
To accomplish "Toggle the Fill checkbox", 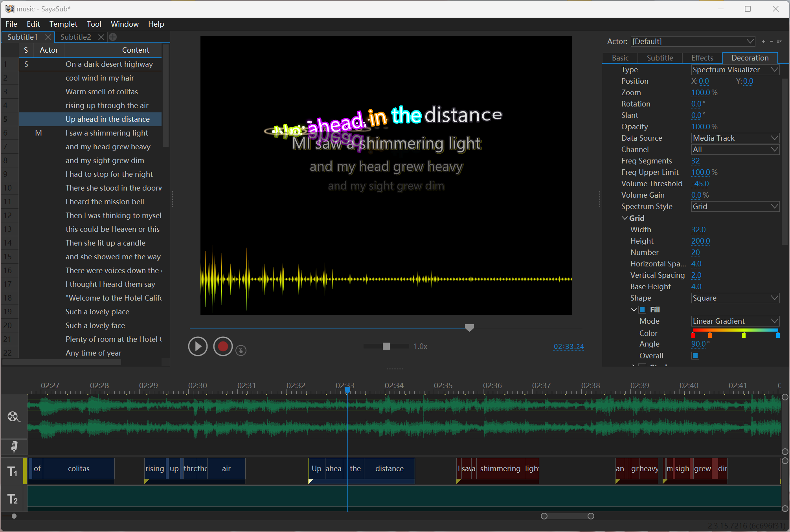I will click(643, 310).
